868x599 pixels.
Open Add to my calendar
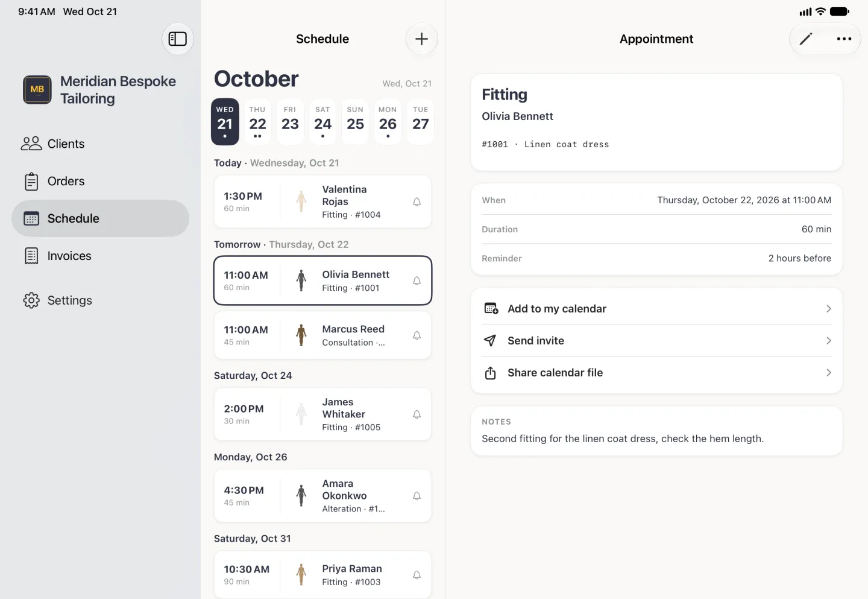656,309
